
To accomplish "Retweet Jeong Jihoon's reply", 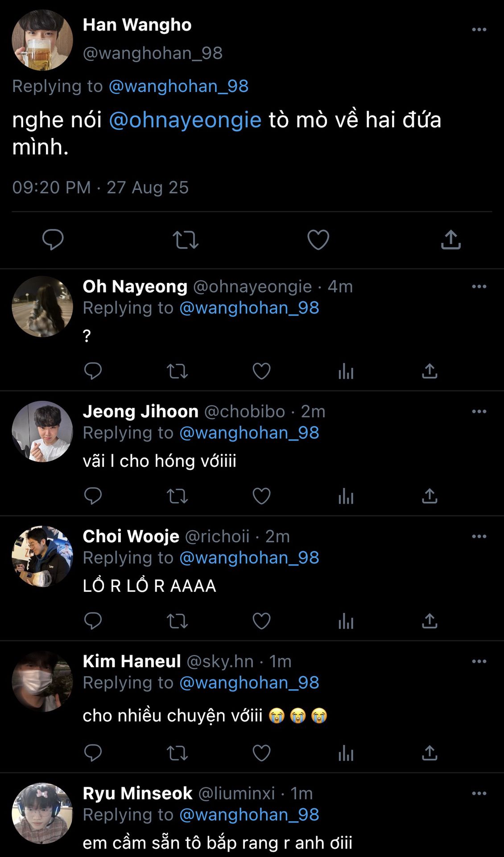I will pos(177,496).
